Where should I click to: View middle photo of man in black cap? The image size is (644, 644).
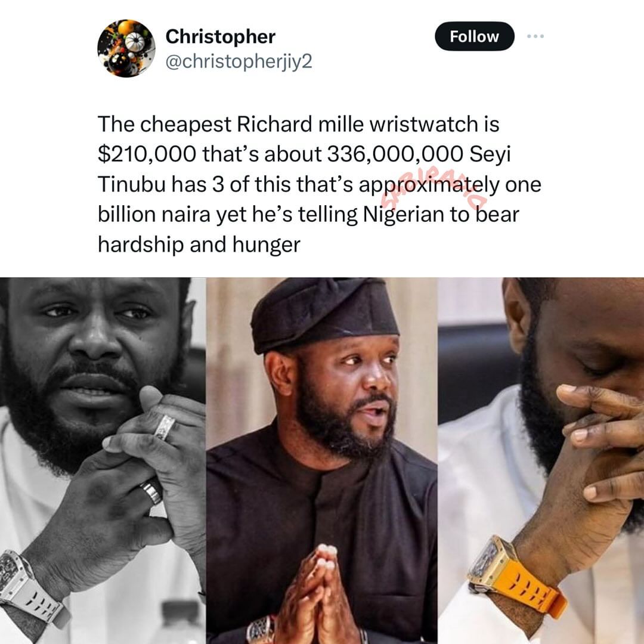pos(321,460)
